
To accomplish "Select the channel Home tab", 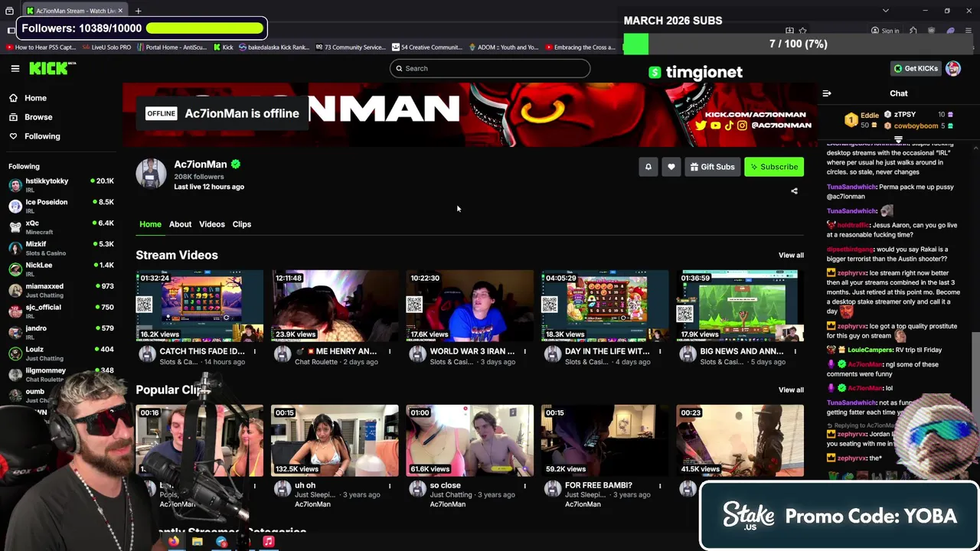I will click(150, 224).
